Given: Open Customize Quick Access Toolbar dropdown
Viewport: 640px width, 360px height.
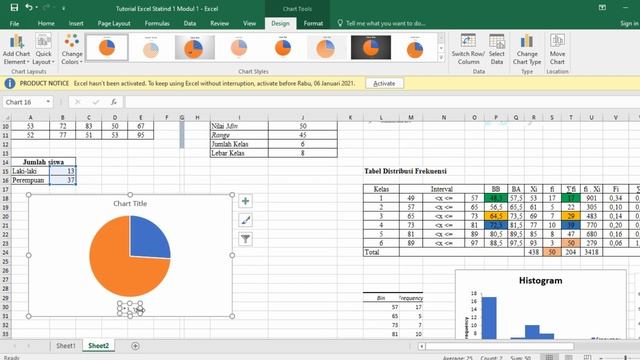Looking at the screenshot, I should [63, 8].
